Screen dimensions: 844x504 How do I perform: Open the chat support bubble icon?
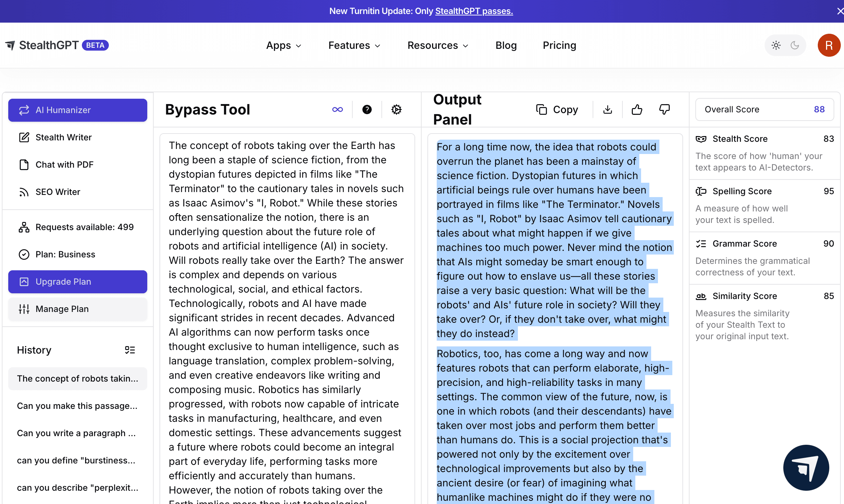806,467
